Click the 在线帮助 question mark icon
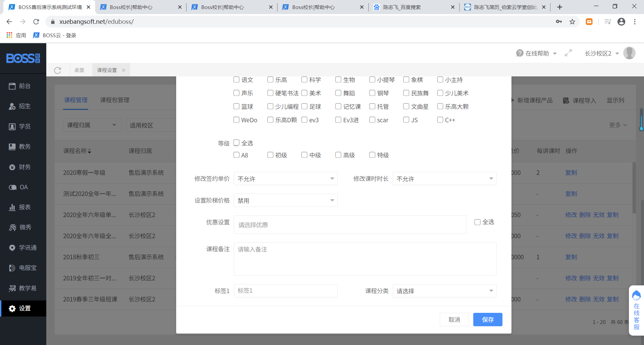Screen dimensions: 644x345 tap(520, 53)
